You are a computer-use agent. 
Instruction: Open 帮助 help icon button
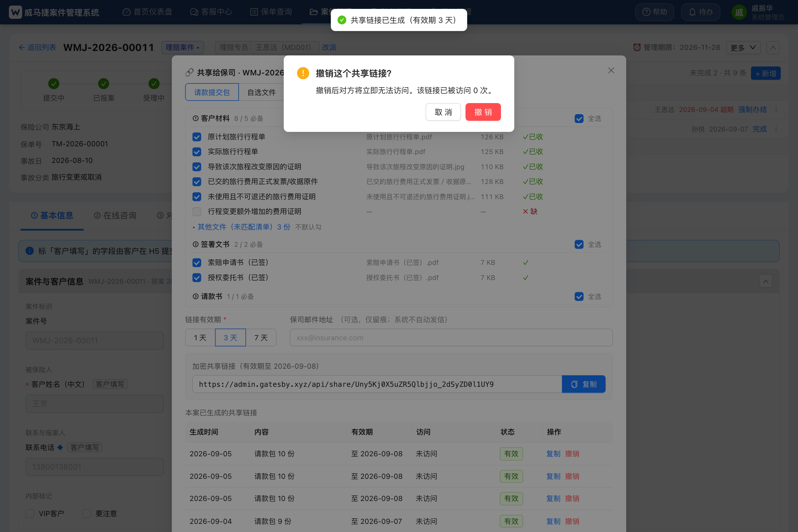654,12
